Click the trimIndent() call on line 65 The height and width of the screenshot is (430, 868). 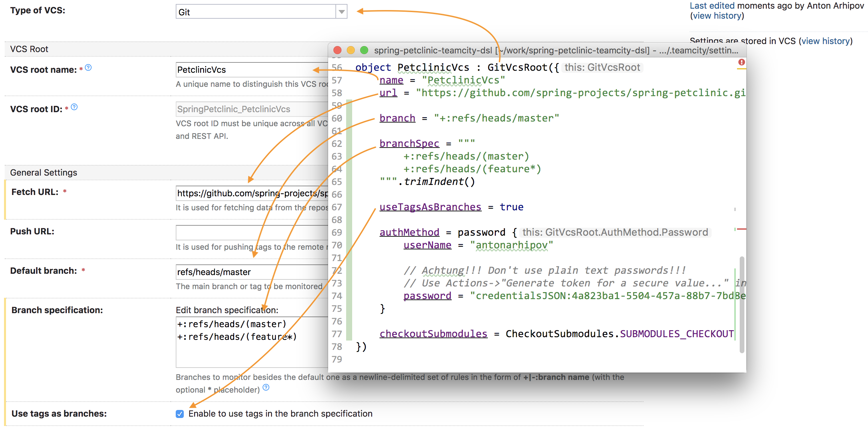point(439,182)
